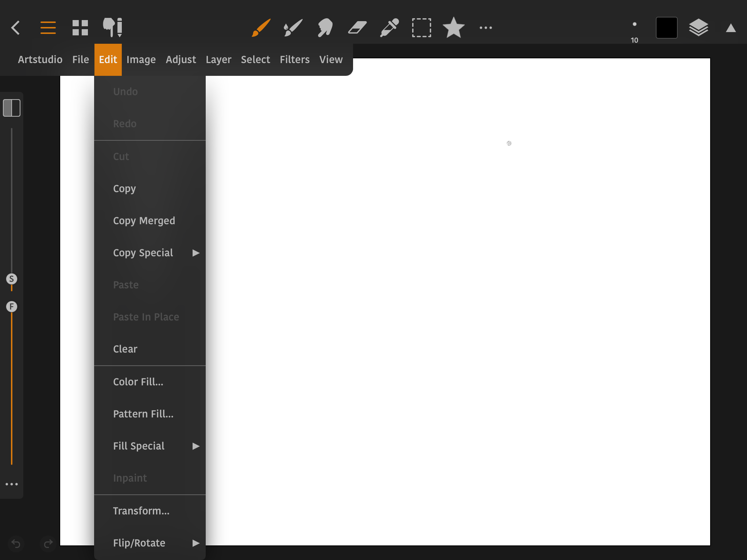This screenshot has width=747, height=560.
Task: Toggle the hamburger menu bar
Action: click(48, 28)
